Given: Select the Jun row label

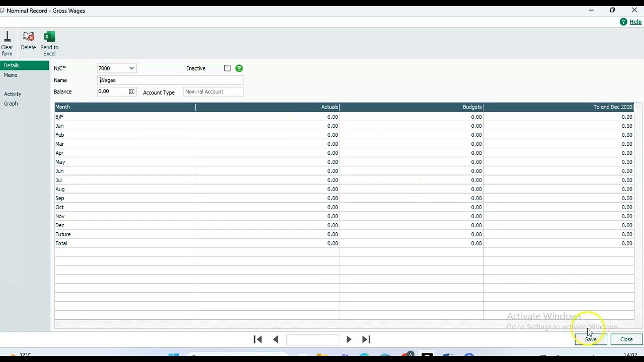Looking at the screenshot, I should [59, 171].
